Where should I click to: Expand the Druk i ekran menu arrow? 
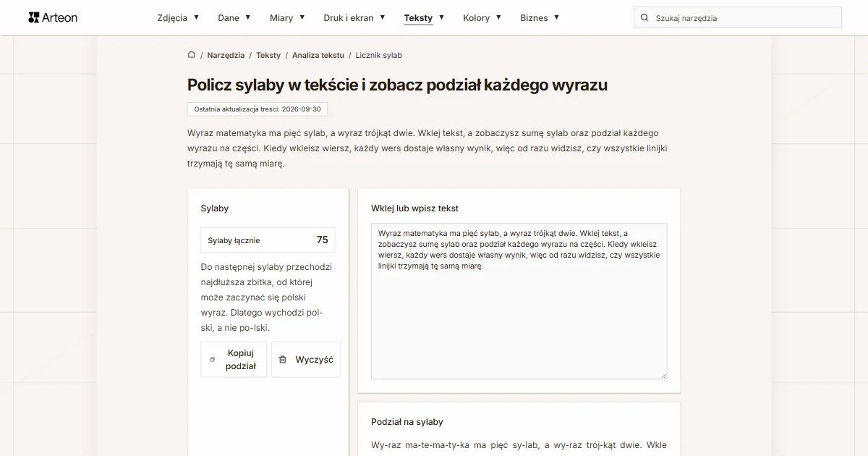[x=383, y=17]
